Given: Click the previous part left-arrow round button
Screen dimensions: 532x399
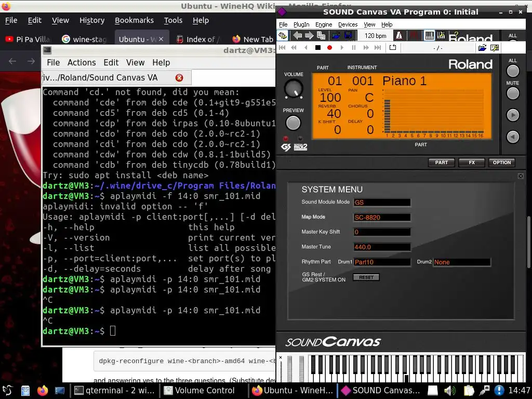Looking at the screenshot, I should click(x=513, y=137).
